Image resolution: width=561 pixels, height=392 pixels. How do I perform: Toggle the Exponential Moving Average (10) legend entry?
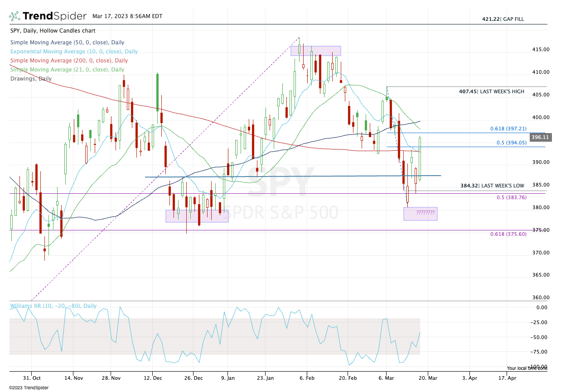click(x=74, y=51)
